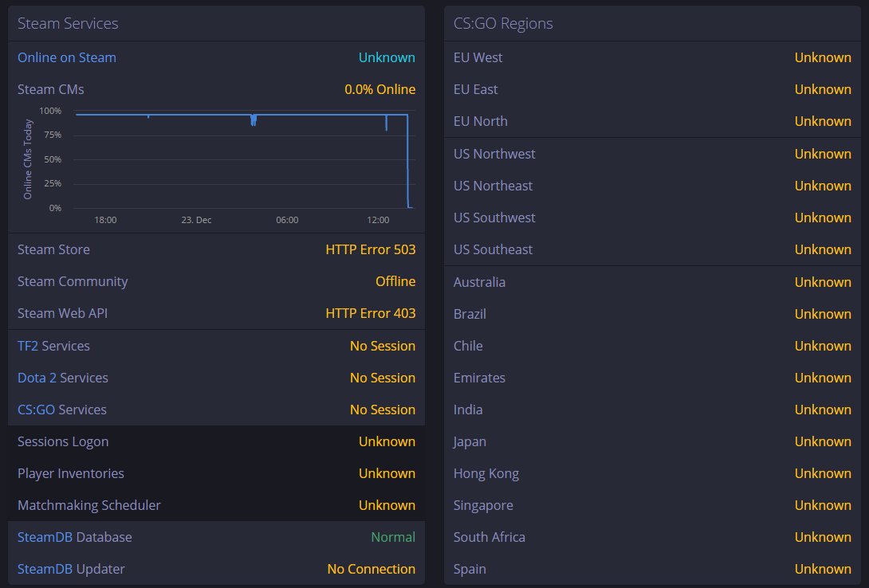Click the 23. Dec chart axis label
The image size is (869, 588).
click(196, 221)
